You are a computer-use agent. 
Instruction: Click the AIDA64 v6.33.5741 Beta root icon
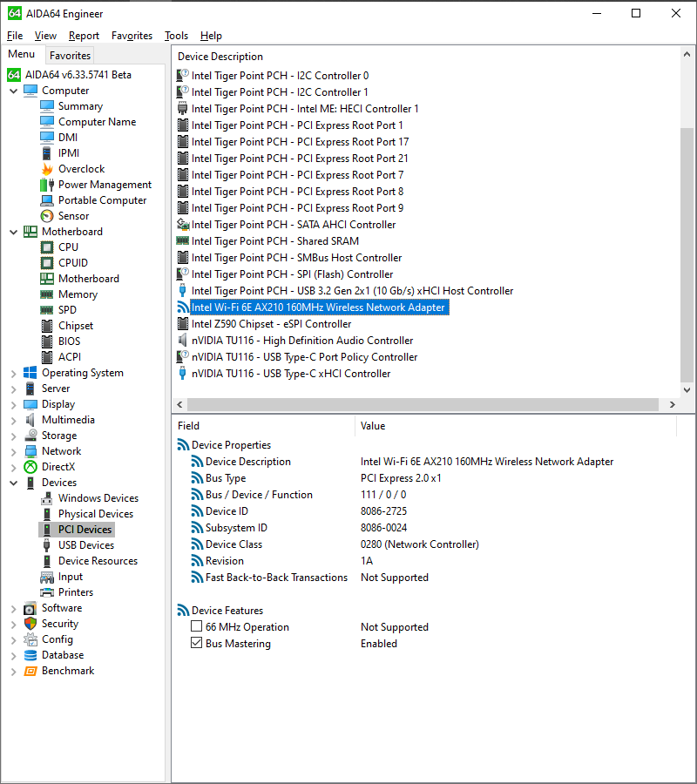pyautogui.click(x=14, y=75)
